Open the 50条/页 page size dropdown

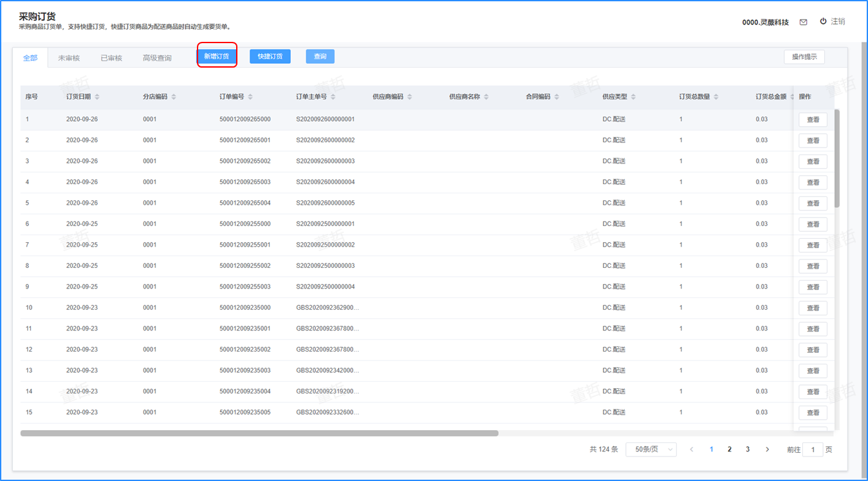[x=651, y=449]
